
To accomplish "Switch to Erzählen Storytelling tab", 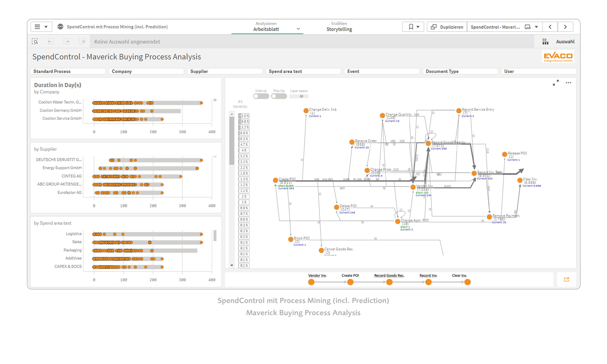I will (x=339, y=27).
